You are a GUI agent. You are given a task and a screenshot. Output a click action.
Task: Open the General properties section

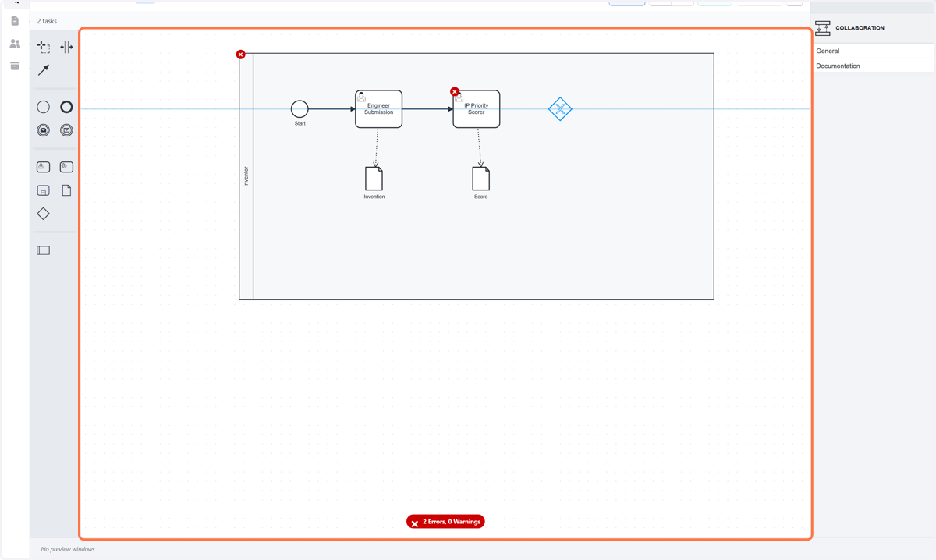874,51
